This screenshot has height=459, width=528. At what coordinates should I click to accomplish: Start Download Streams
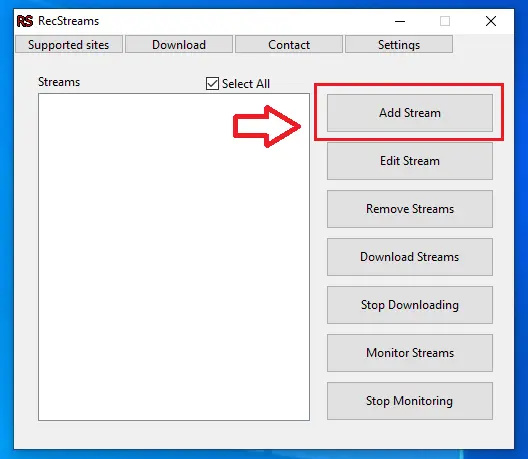tap(410, 257)
